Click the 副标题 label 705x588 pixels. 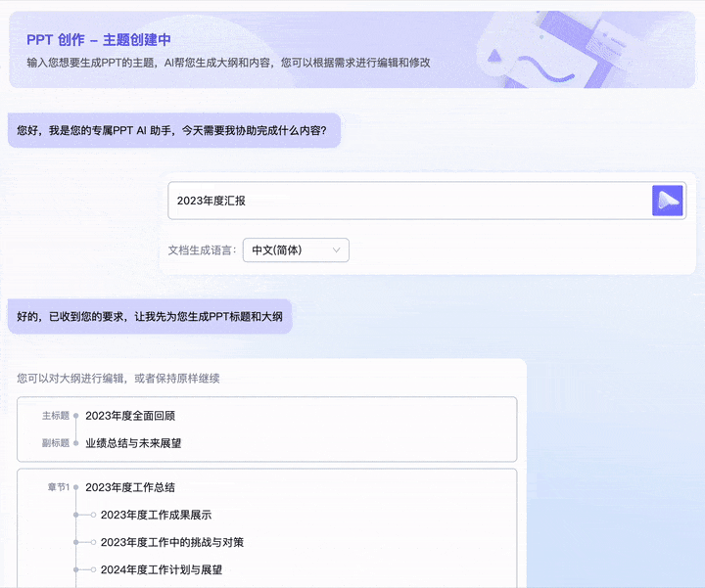[x=56, y=443]
